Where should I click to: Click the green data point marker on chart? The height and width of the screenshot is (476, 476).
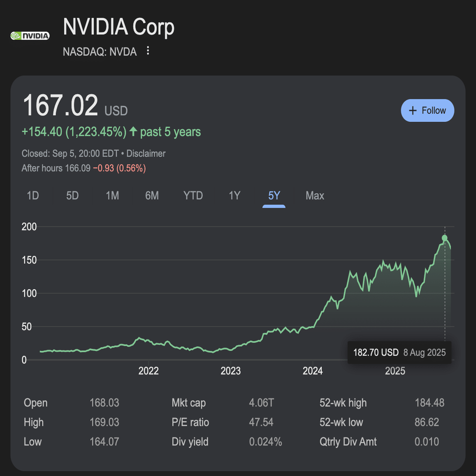[x=445, y=238]
